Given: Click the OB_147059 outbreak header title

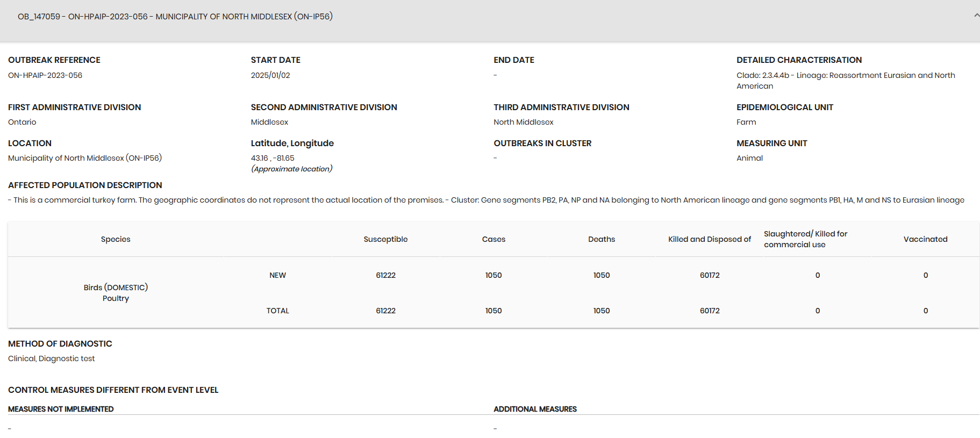Looking at the screenshot, I should pyautogui.click(x=175, y=17).
